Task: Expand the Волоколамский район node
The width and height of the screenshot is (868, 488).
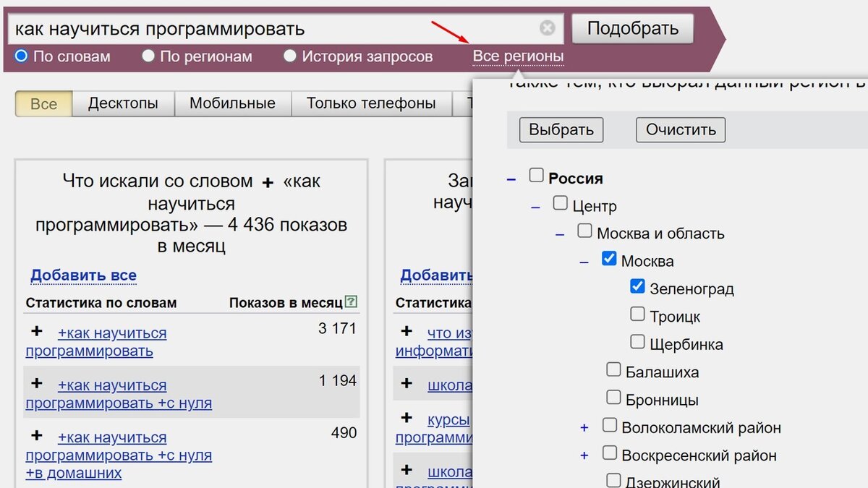Action: (584, 428)
